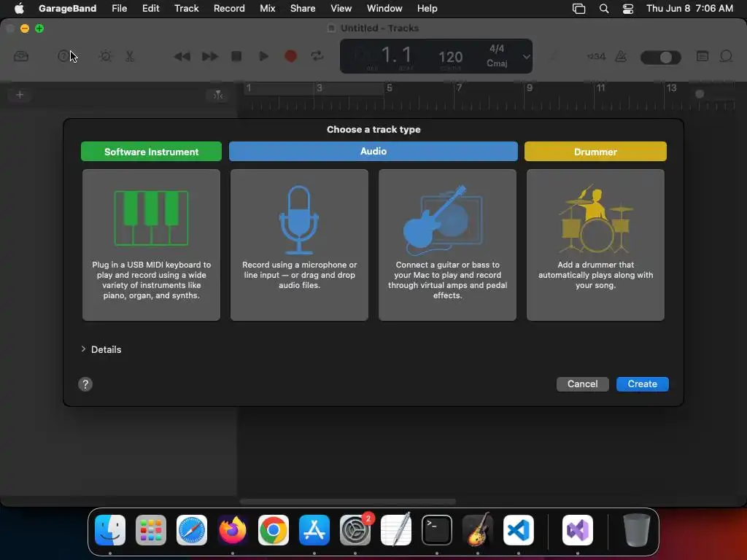Add a new track with plus button

[20, 95]
